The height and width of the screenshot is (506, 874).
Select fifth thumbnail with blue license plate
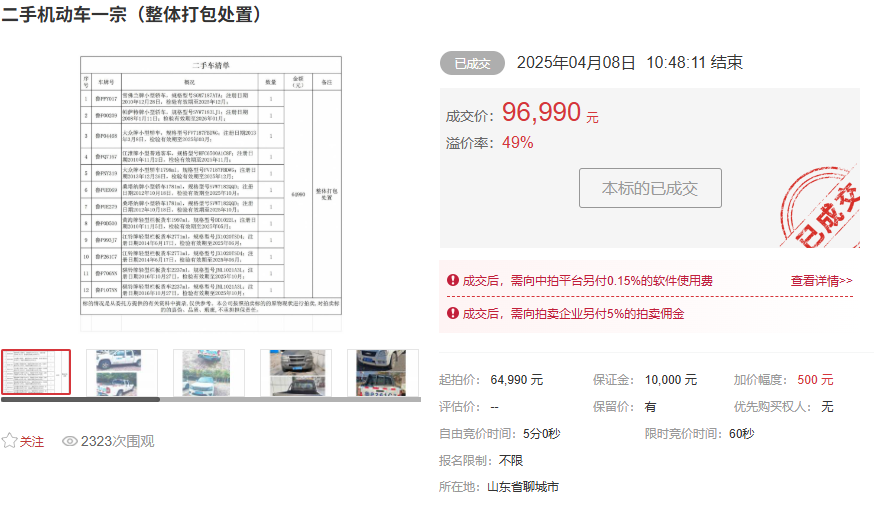pos(382,372)
